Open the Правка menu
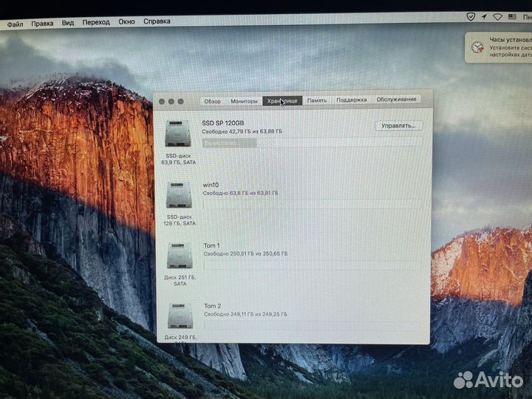532x399 pixels. 42,24
